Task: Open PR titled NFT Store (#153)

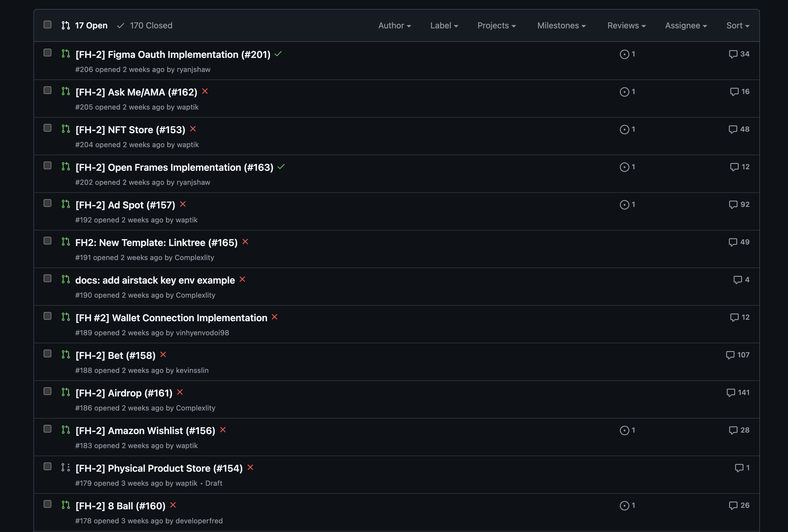Action: [x=131, y=130]
